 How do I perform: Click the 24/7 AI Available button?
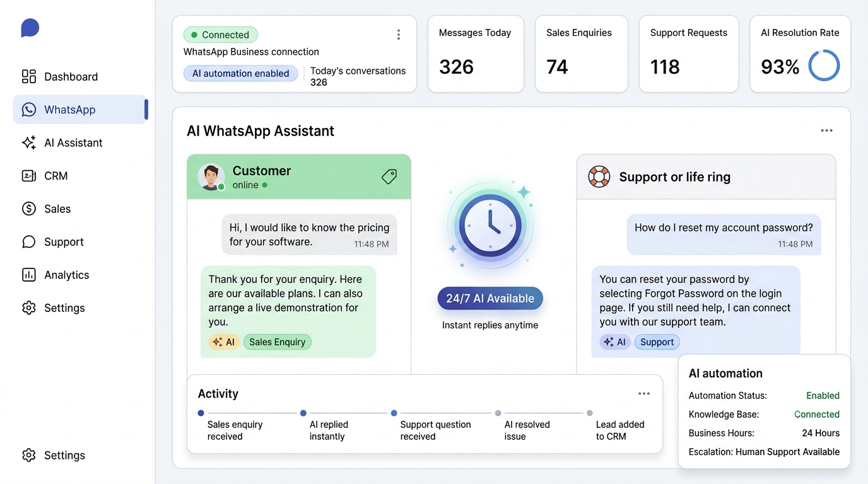point(490,299)
